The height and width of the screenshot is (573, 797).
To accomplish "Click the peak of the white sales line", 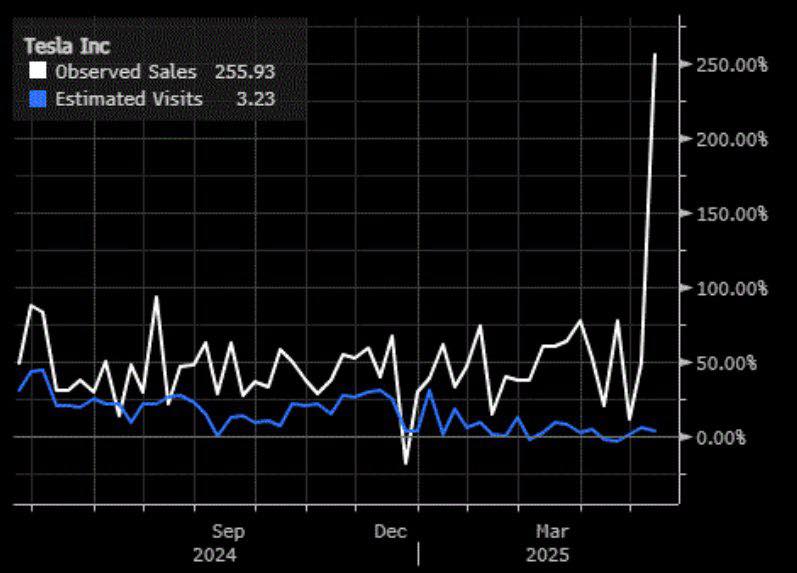I will click(x=655, y=54).
